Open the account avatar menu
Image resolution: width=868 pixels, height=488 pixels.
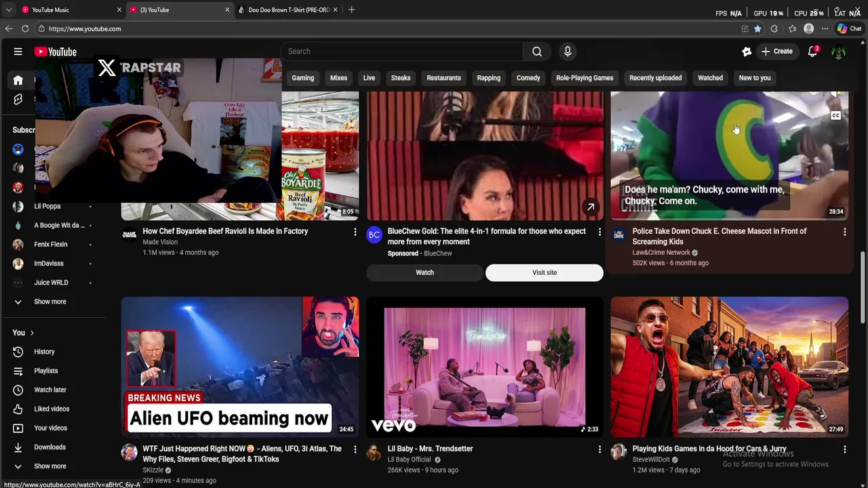coord(838,52)
